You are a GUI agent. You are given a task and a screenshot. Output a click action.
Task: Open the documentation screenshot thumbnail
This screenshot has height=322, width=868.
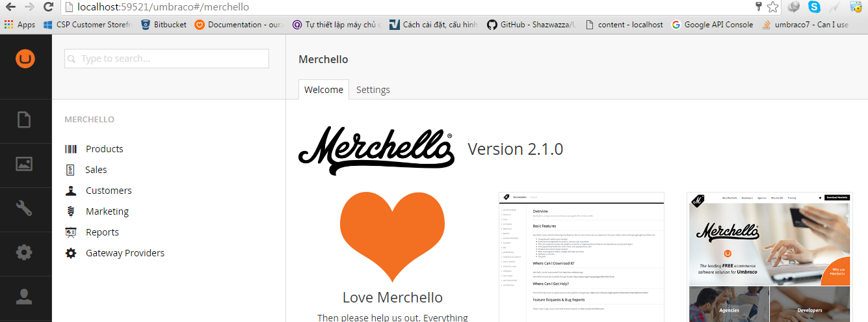(581, 256)
